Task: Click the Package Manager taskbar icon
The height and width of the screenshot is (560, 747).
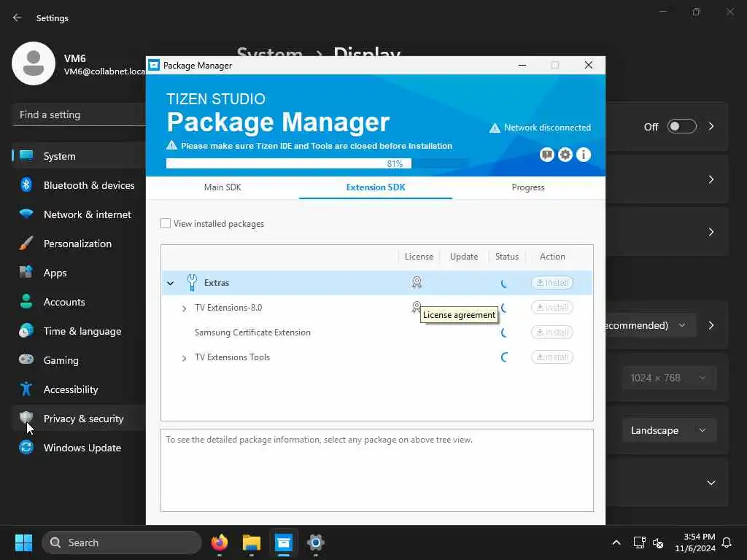Action: (284, 542)
